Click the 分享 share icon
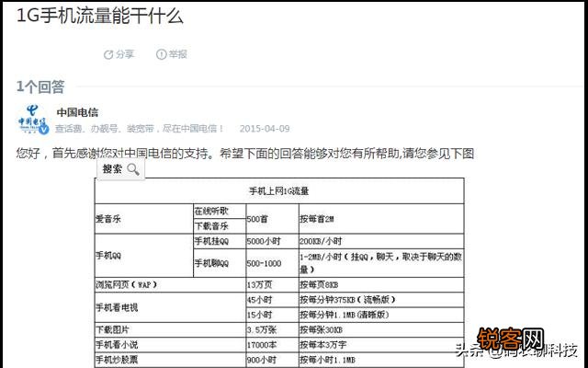588x368 pixels. point(108,55)
